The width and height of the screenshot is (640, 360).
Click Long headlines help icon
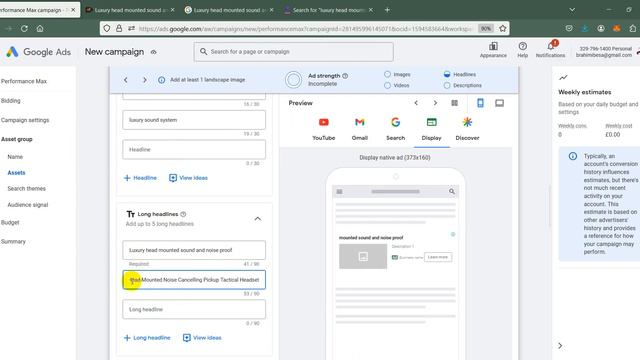click(x=183, y=214)
